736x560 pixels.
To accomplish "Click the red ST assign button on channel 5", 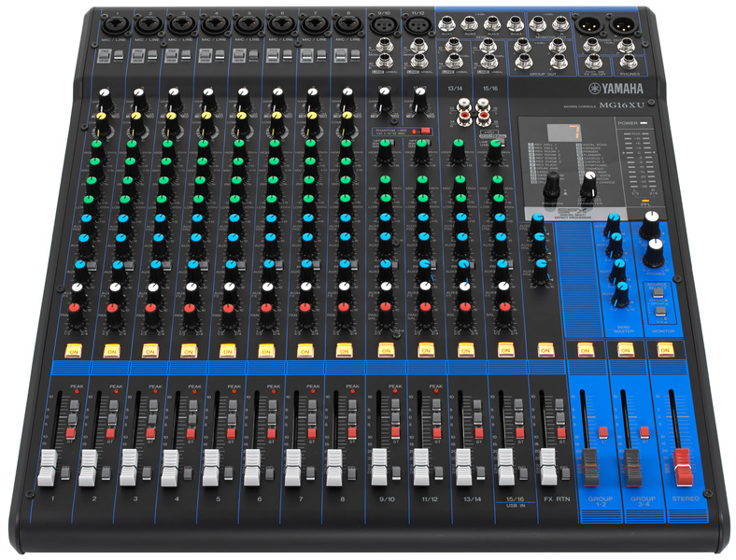I will click(231, 432).
